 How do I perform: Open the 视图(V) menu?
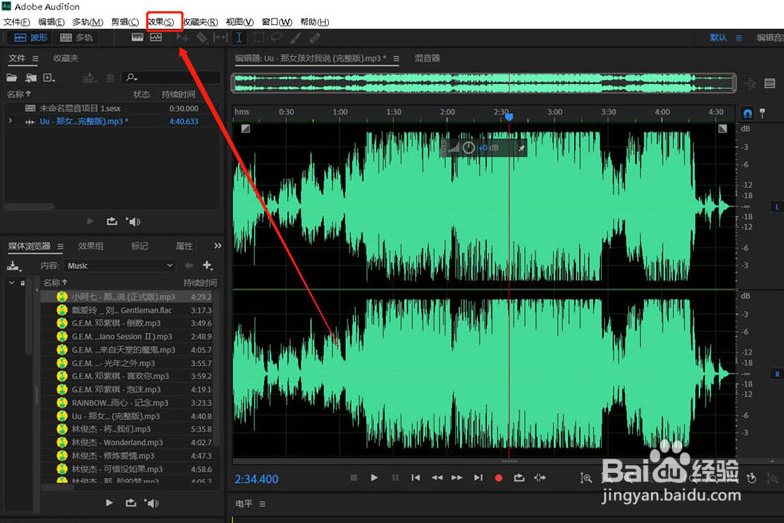click(240, 22)
